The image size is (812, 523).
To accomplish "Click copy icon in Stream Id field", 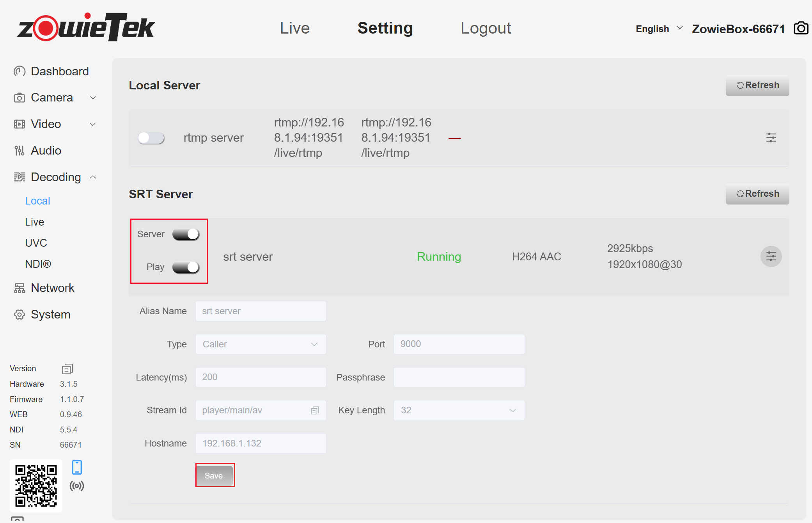I will [315, 410].
